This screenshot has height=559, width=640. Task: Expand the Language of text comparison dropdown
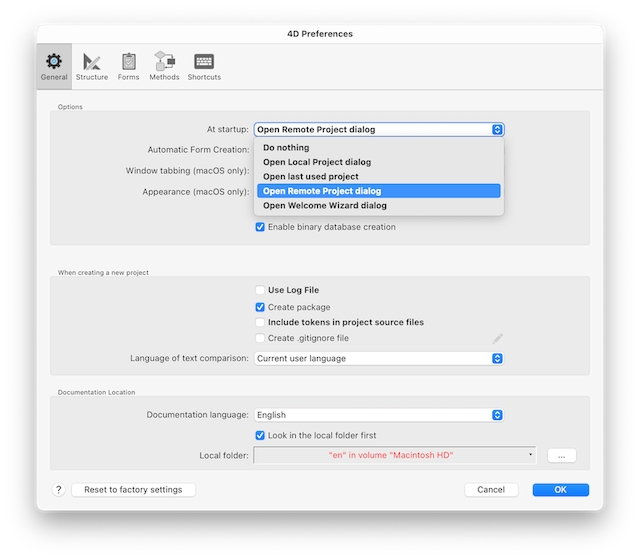[x=378, y=358]
